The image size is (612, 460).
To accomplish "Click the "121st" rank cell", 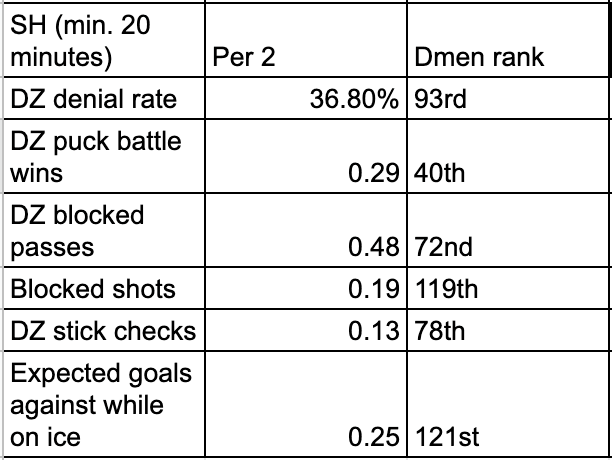I will pyautogui.click(x=506, y=405).
